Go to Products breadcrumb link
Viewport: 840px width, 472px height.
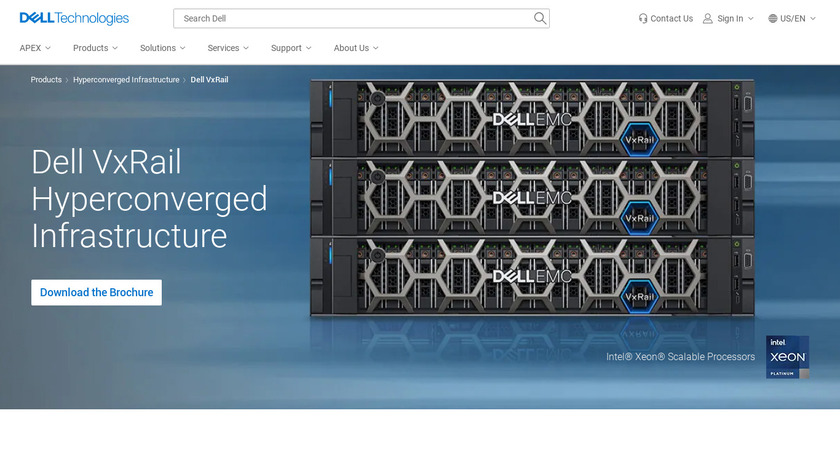click(46, 79)
